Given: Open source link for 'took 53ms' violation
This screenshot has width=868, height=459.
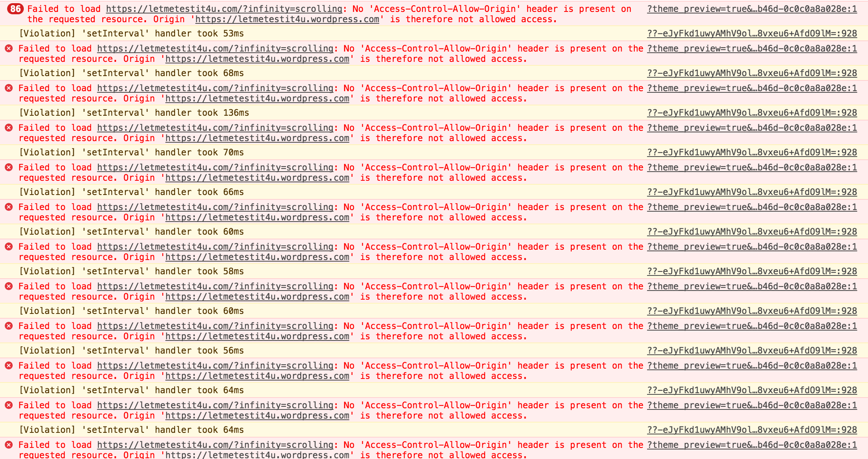Looking at the screenshot, I should pyautogui.click(x=752, y=33).
